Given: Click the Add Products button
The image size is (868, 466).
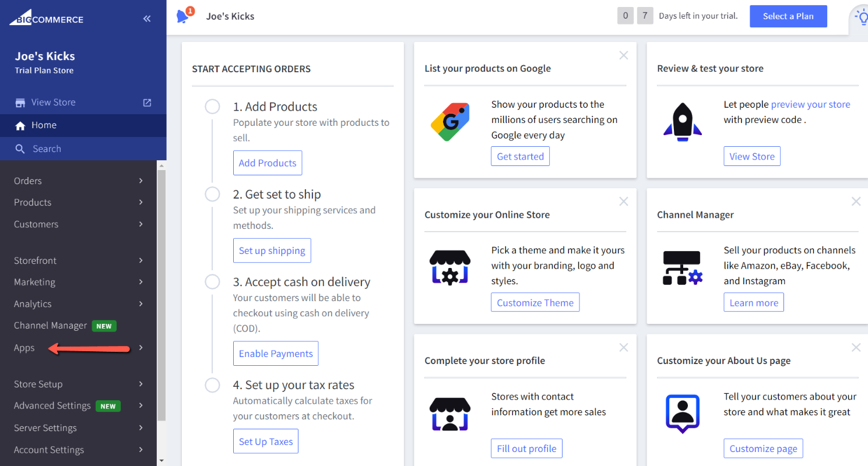Looking at the screenshot, I should 268,163.
